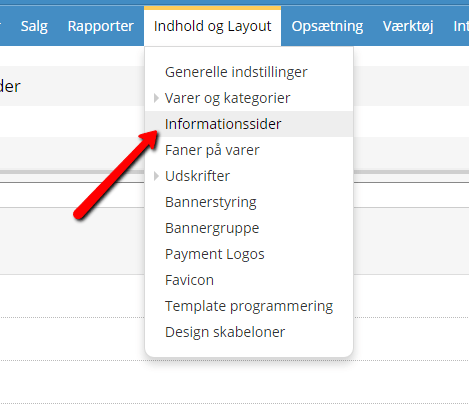Open the partially visible Int tab

point(461,26)
